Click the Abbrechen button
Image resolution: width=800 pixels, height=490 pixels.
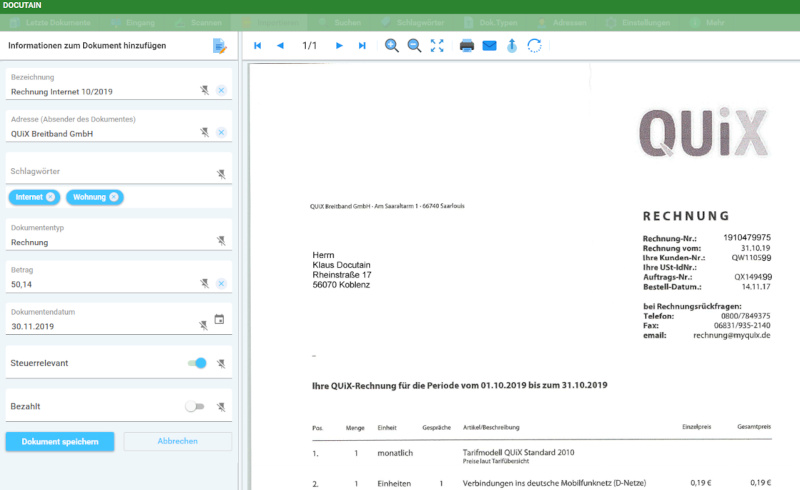(x=178, y=441)
